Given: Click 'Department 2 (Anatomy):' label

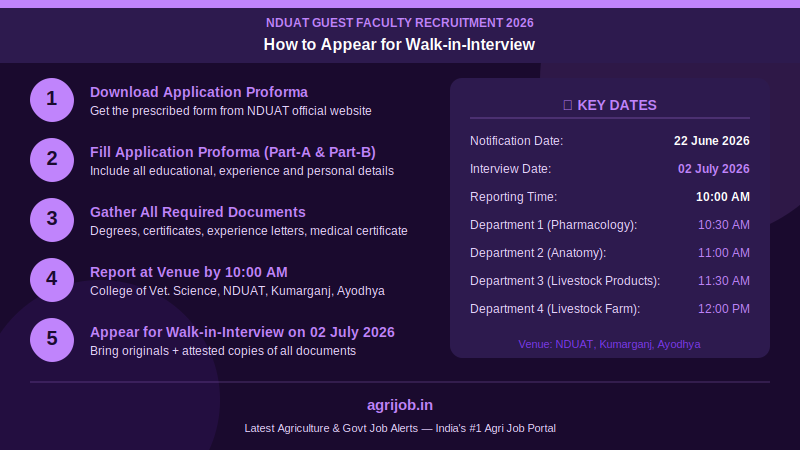Looking at the screenshot, I should pyautogui.click(x=538, y=253).
